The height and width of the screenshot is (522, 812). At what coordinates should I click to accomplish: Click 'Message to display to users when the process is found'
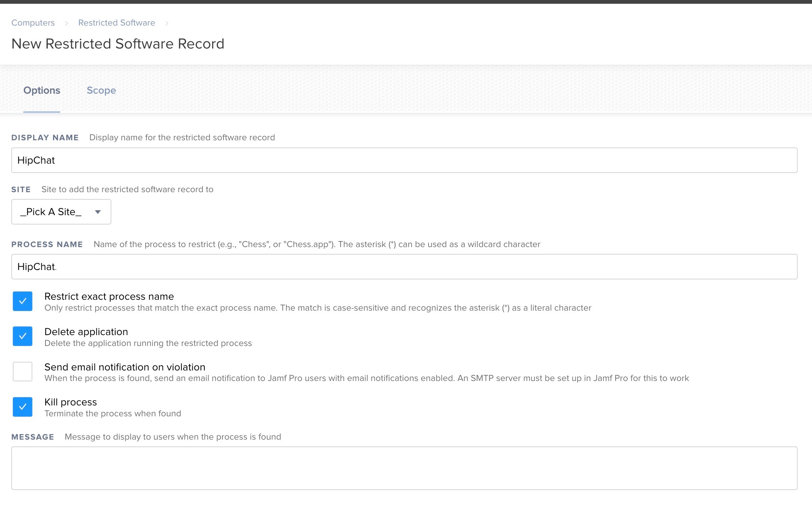point(173,437)
